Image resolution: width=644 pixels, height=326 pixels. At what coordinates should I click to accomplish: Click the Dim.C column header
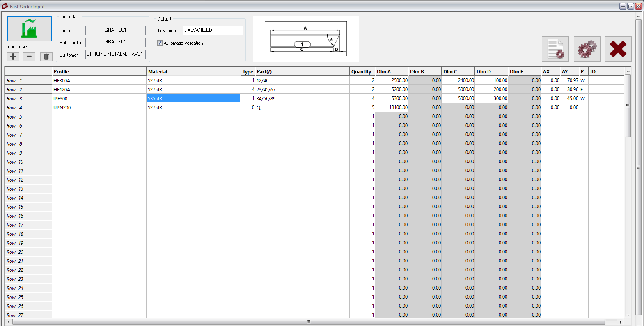point(458,71)
